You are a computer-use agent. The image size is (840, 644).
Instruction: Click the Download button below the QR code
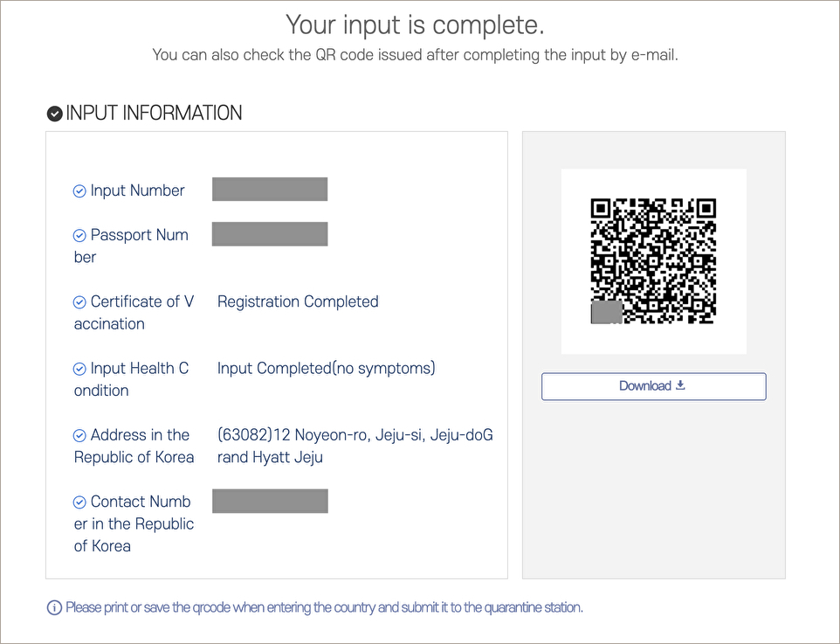tap(653, 386)
